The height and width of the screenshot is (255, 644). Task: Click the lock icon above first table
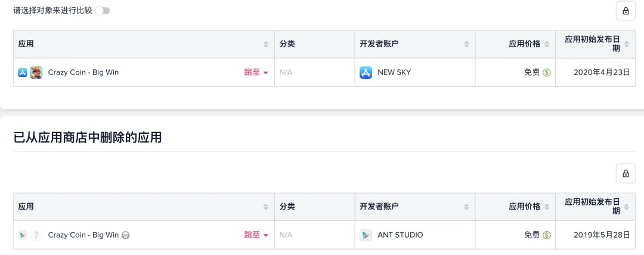626,11
